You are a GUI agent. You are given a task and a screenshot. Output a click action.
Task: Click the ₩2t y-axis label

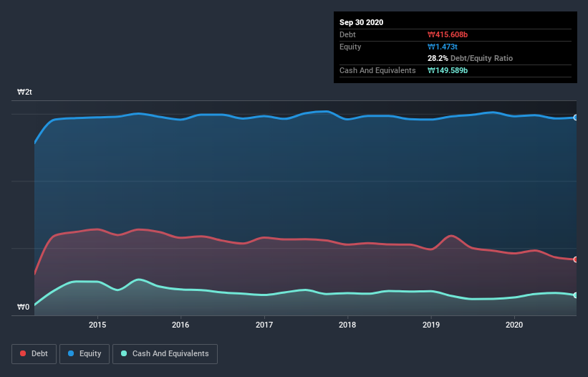(25, 92)
